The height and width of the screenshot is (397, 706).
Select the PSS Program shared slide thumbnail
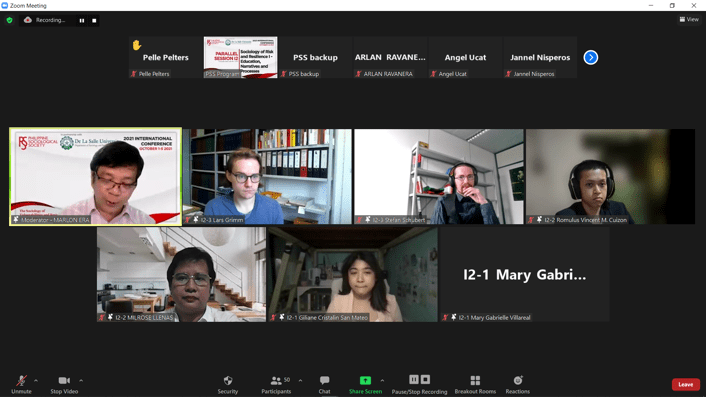coord(240,58)
